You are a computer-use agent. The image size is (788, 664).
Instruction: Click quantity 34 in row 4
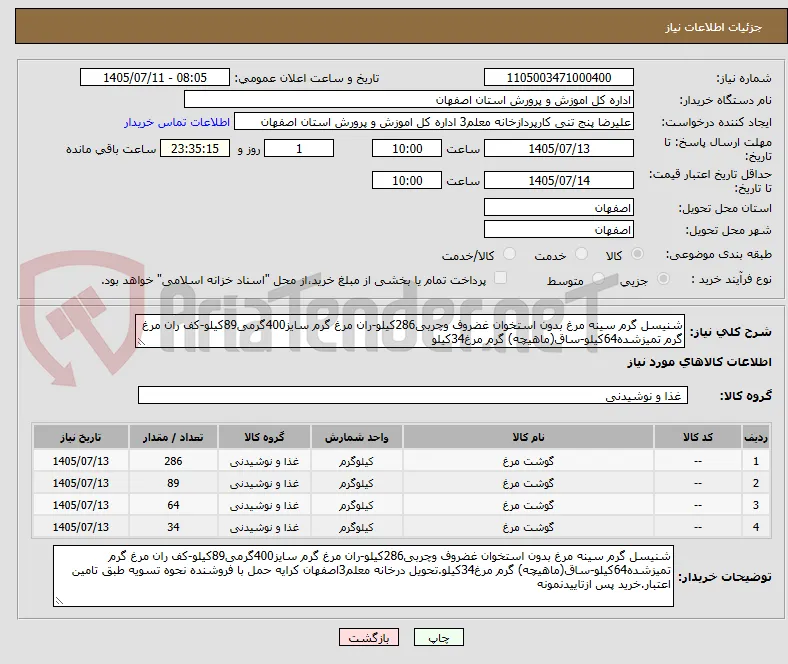[x=173, y=527]
